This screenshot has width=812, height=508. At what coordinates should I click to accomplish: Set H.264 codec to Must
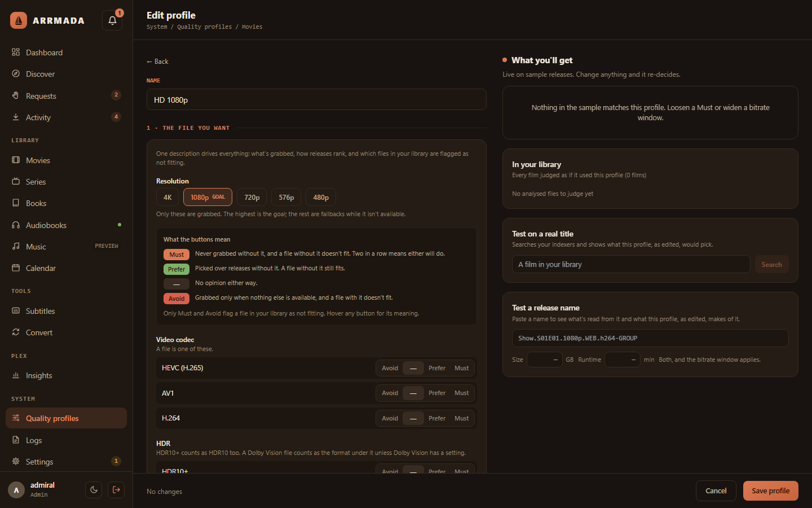(x=462, y=418)
